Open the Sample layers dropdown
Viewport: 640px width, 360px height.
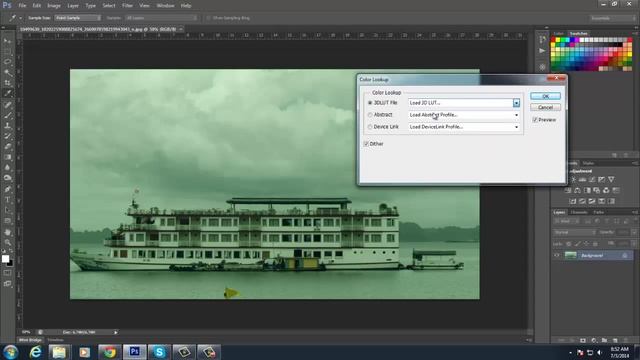tap(161, 18)
